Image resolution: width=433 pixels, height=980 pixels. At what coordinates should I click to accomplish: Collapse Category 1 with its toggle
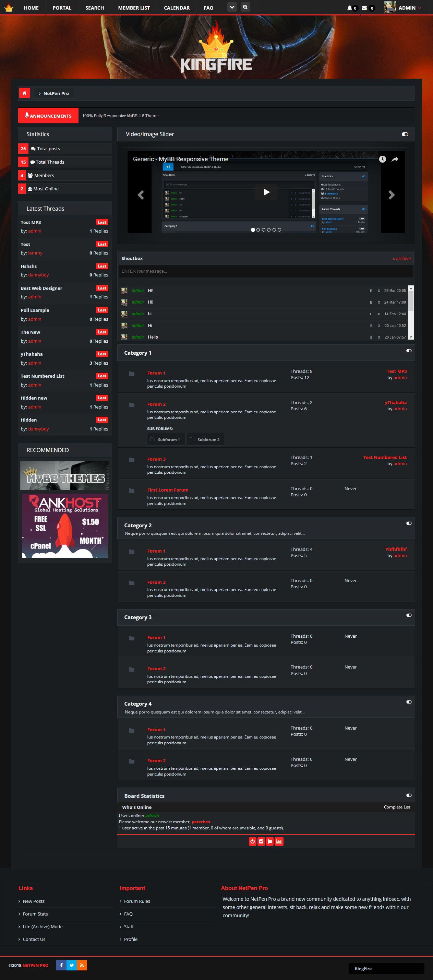click(x=409, y=351)
